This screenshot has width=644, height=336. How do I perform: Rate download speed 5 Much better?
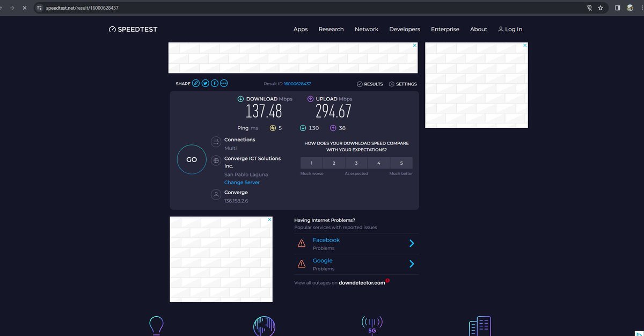(x=401, y=163)
